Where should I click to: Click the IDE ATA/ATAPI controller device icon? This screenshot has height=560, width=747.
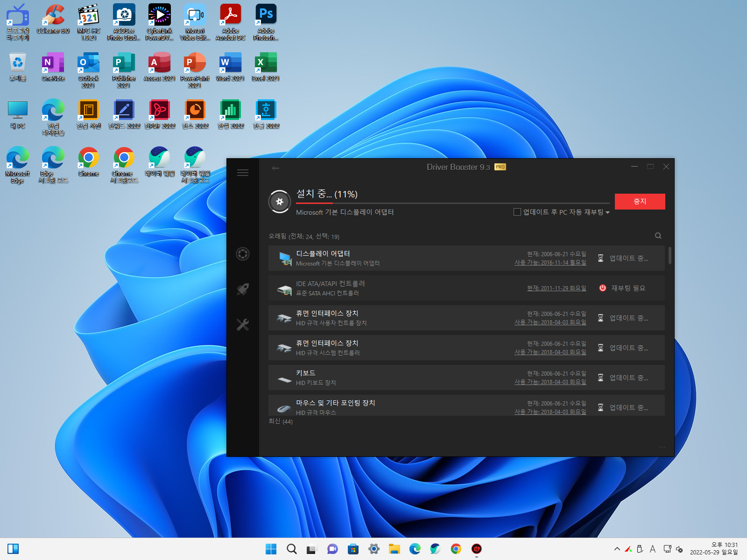point(285,289)
